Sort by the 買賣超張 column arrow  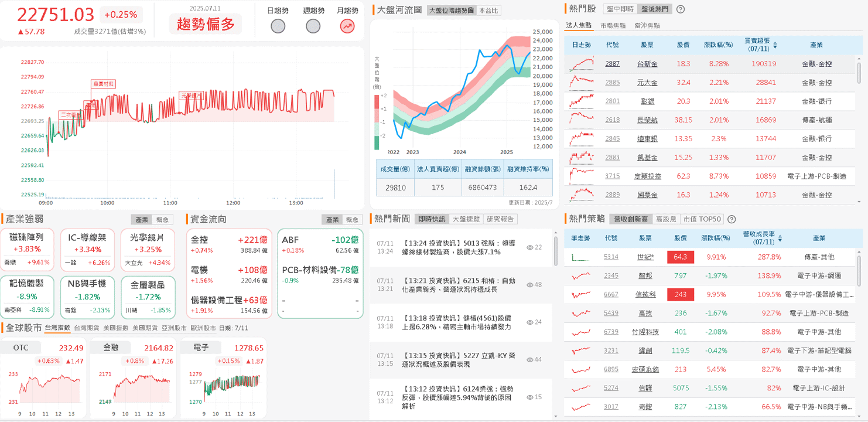pos(775,45)
